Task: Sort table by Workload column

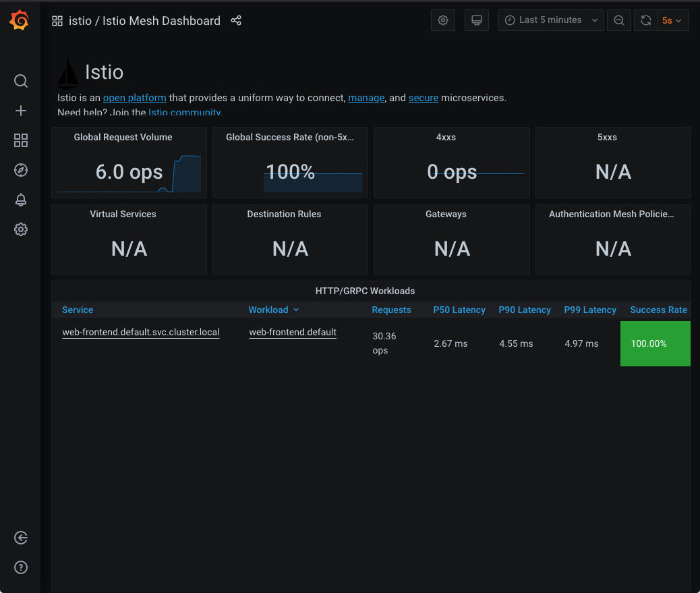Action: click(268, 310)
